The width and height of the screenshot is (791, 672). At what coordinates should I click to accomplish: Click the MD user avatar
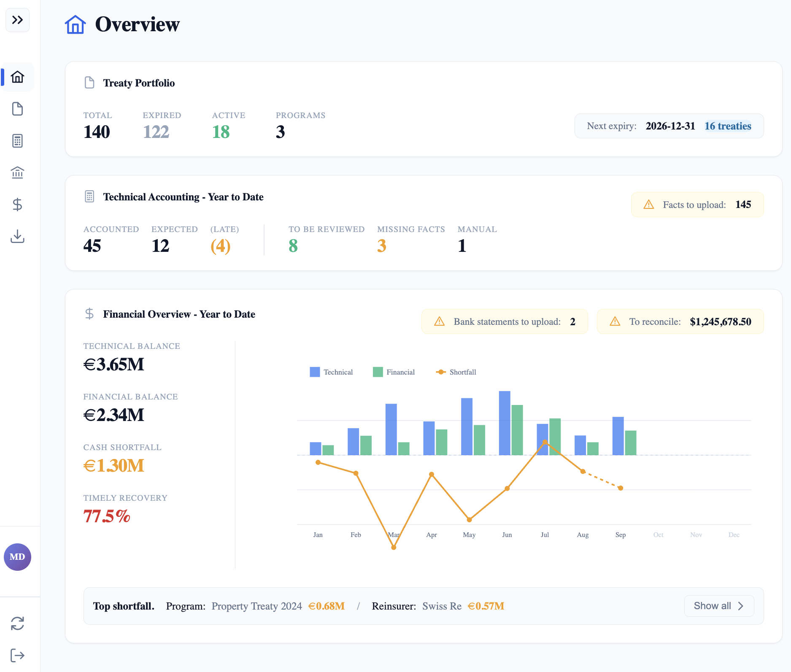17,557
